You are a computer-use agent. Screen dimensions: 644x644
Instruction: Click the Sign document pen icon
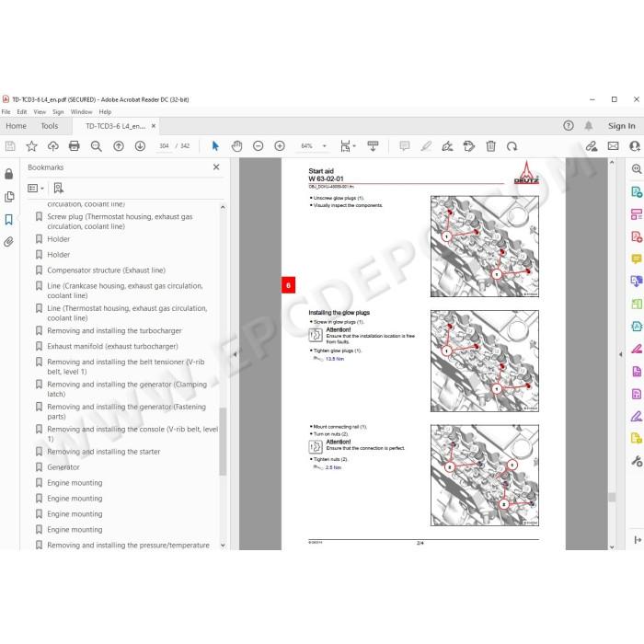point(447,146)
